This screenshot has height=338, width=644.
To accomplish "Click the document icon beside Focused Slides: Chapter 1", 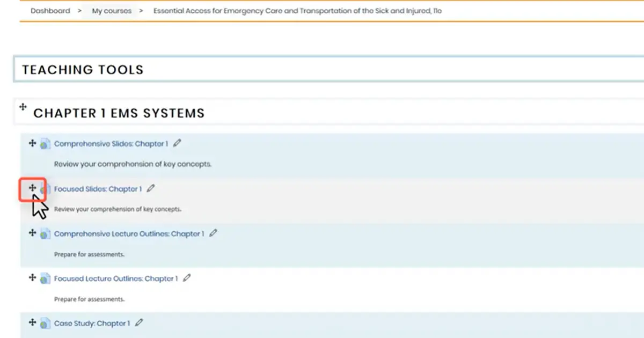I will [46, 189].
